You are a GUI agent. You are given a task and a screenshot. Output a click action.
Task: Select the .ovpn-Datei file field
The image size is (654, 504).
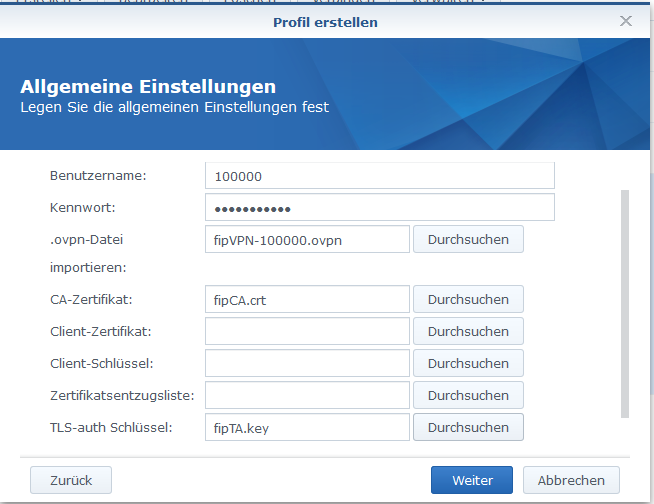point(307,240)
